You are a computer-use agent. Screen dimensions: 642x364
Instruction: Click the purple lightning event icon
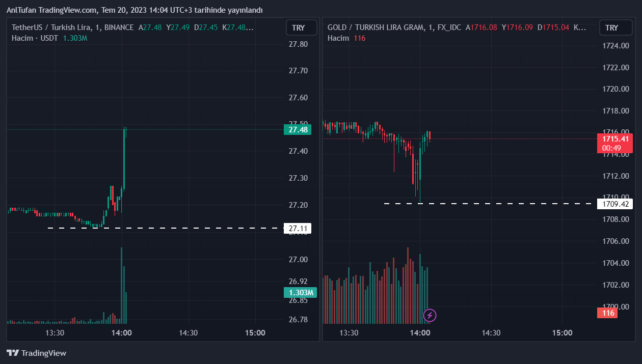(x=430, y=315)
